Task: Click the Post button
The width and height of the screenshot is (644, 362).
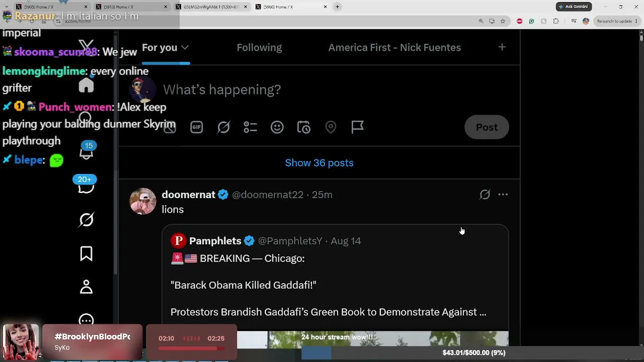Action: (x=487, y=127)
